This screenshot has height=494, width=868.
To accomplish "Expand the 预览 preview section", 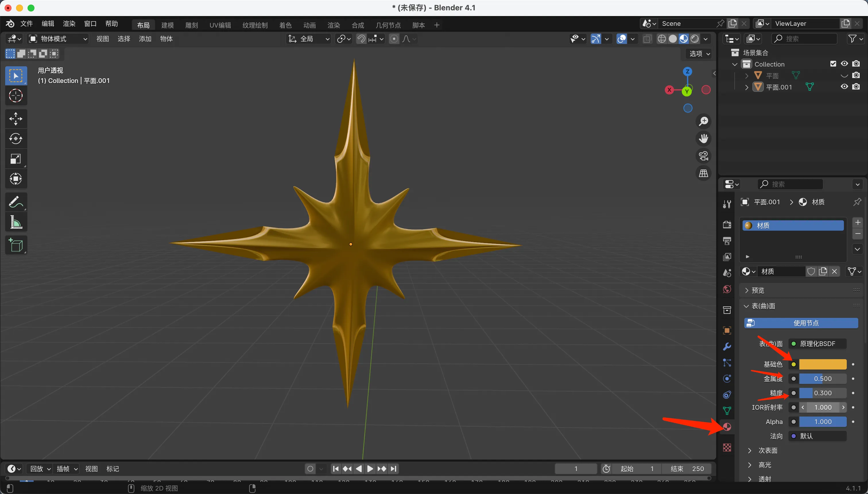I will click(x=757, y=290).
